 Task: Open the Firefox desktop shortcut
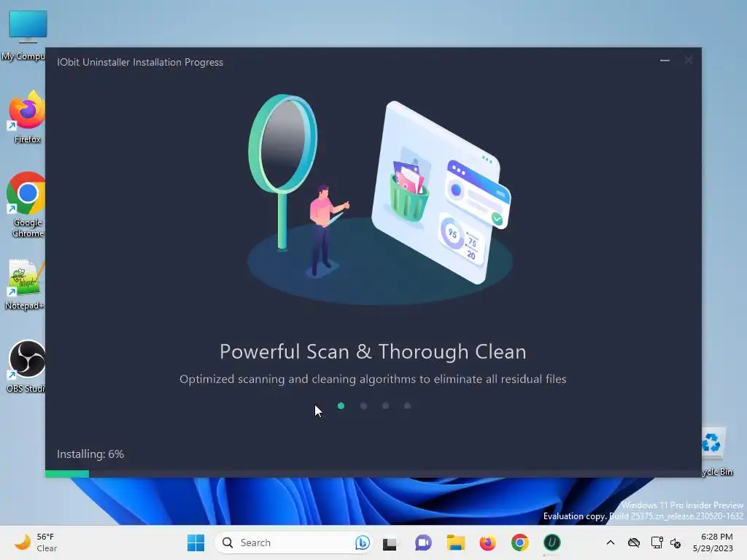click(x=27, y=117)
